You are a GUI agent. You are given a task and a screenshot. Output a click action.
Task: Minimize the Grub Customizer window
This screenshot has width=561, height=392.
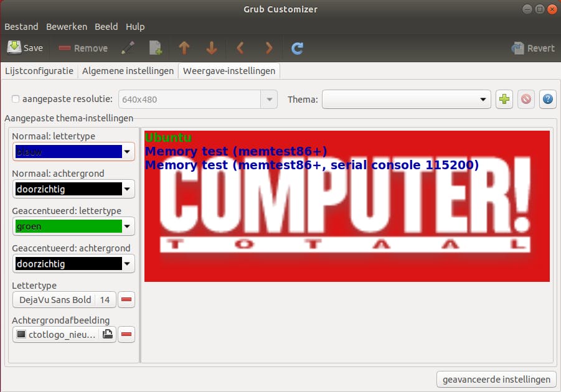[527, 9]
